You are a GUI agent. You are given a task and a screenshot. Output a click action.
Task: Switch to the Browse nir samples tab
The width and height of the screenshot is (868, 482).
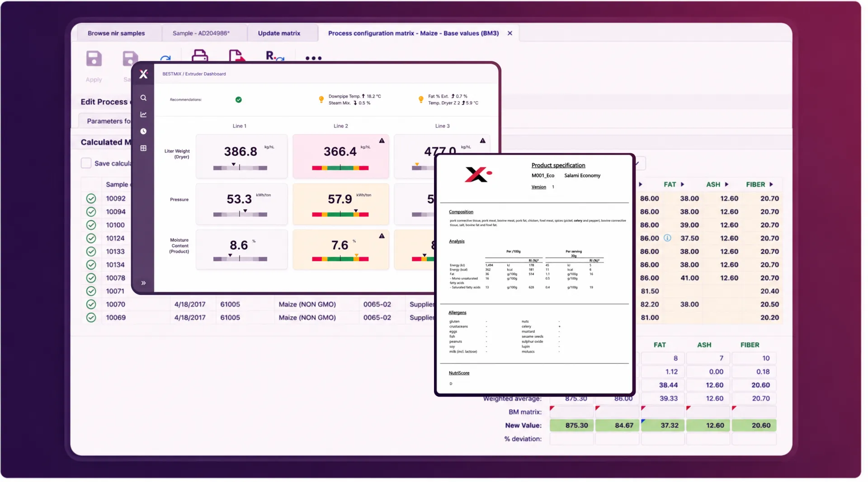click(116, 33)
